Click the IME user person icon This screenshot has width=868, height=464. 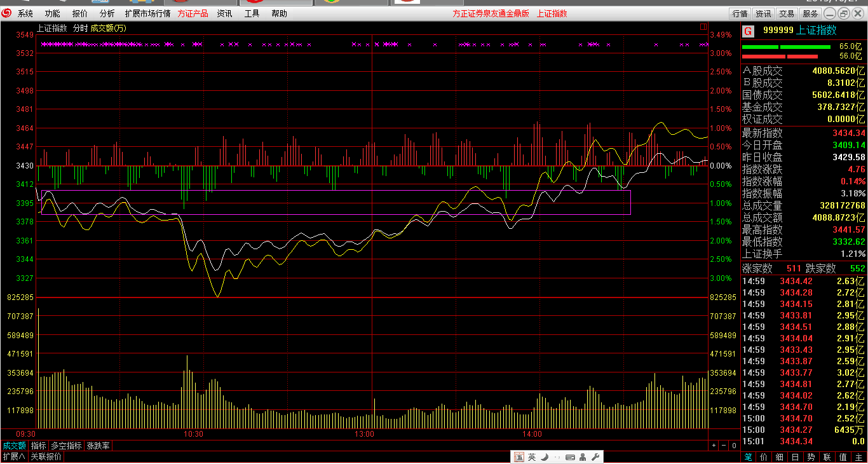click(x=583, y=457)
